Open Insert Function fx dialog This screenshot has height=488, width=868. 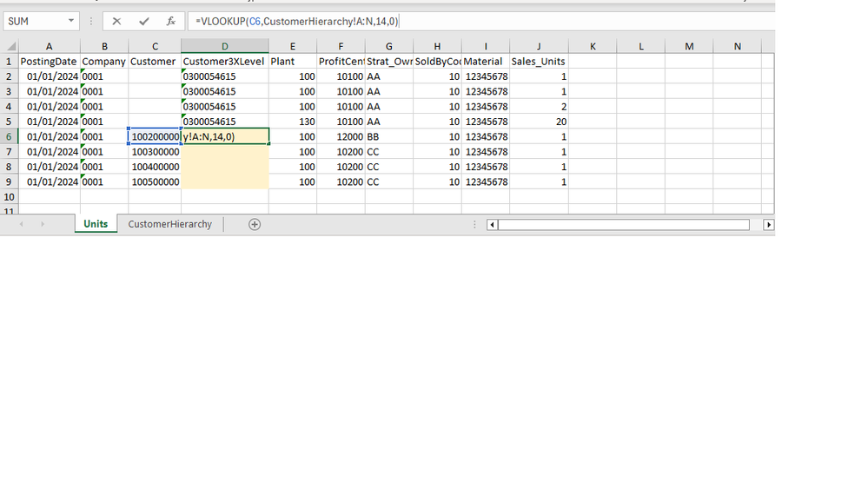coord(171,22)
